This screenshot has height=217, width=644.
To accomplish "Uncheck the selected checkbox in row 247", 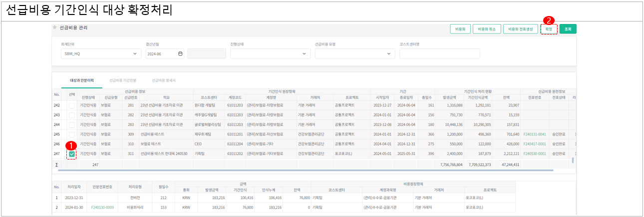I will 72,154.
